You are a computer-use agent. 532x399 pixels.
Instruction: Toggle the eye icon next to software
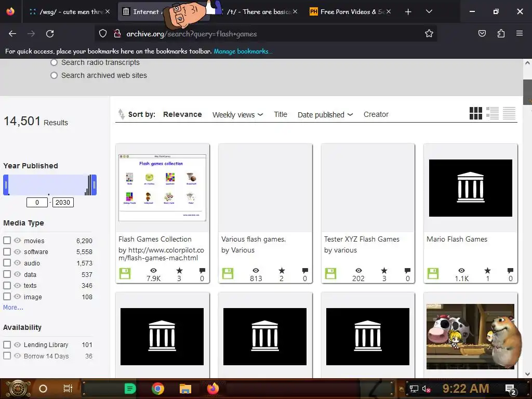[17, 251]
